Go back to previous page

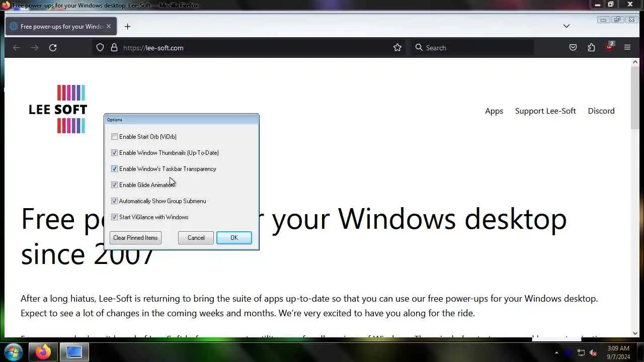(17, 48)
